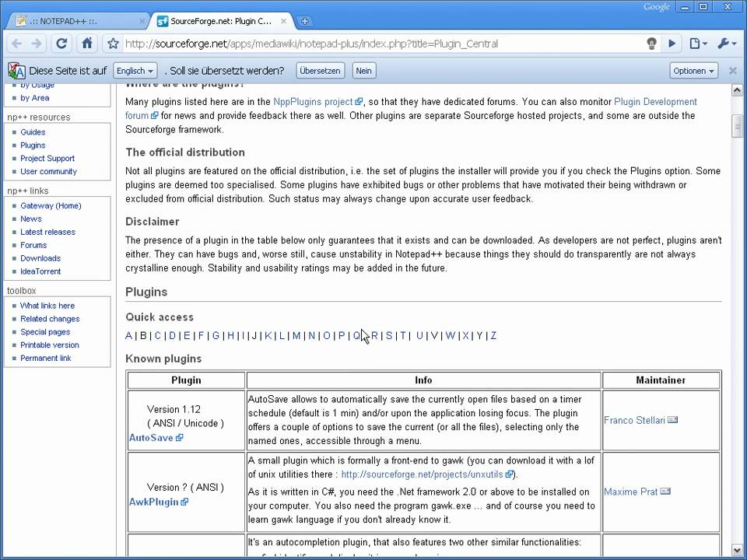Dismiss the translation bar with the X

(x=733, y=71)
